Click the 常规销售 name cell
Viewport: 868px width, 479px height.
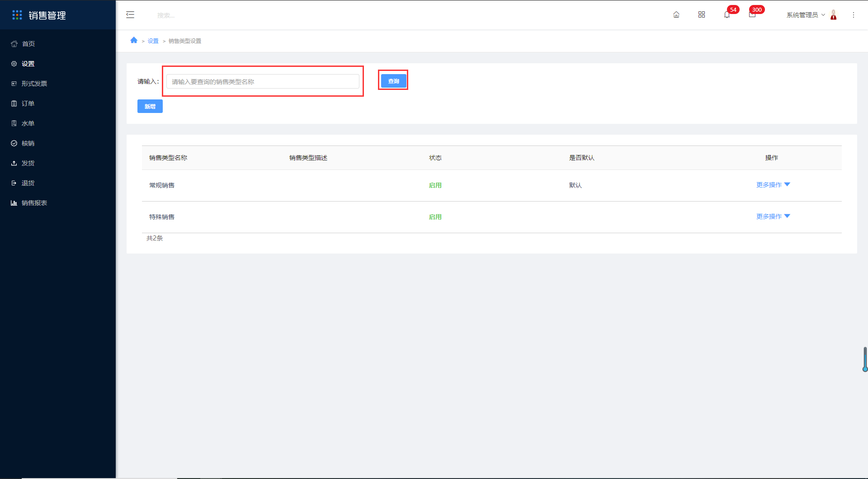pyautogui.click(x=162, y=185)
